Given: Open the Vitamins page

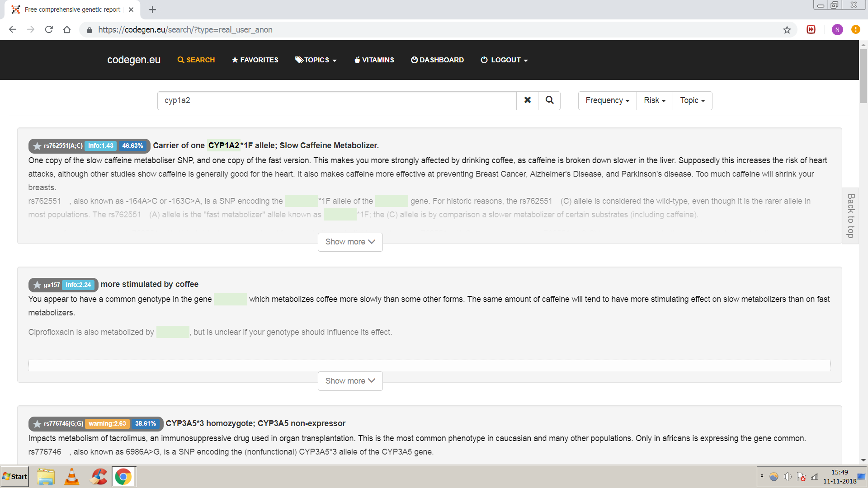Looking at the screenshot, I should (x=374, y=60).
